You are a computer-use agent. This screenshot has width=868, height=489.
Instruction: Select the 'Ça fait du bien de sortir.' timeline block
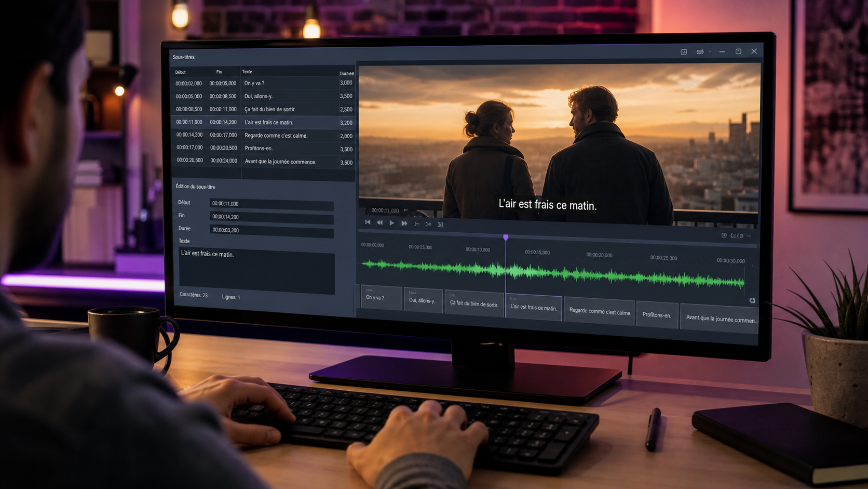(473, 303)
